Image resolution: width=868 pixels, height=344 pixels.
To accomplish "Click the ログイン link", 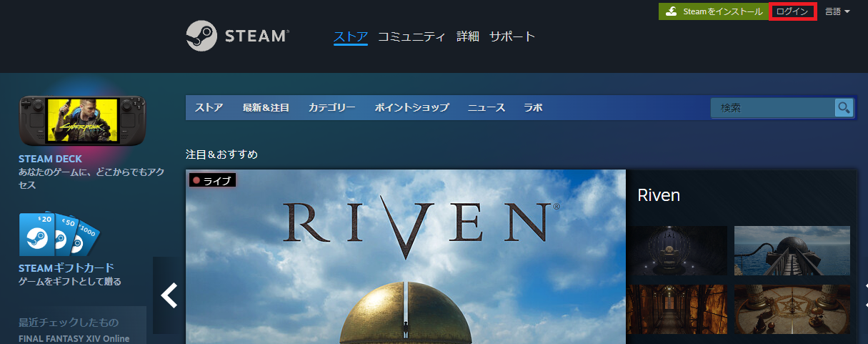I will 792,11.
